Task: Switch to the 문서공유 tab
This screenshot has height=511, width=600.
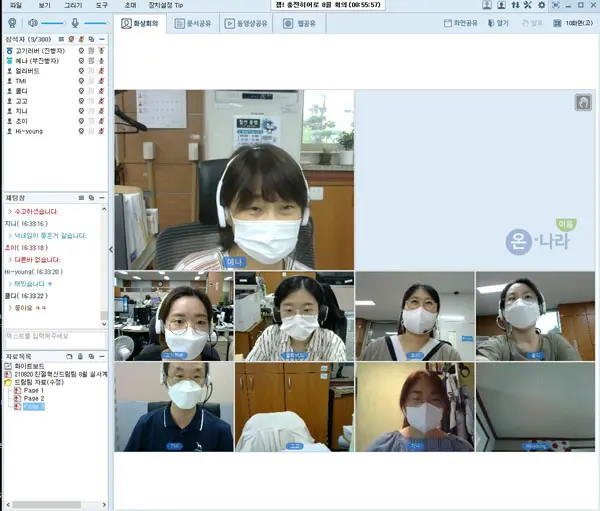Action: [193, 23]
